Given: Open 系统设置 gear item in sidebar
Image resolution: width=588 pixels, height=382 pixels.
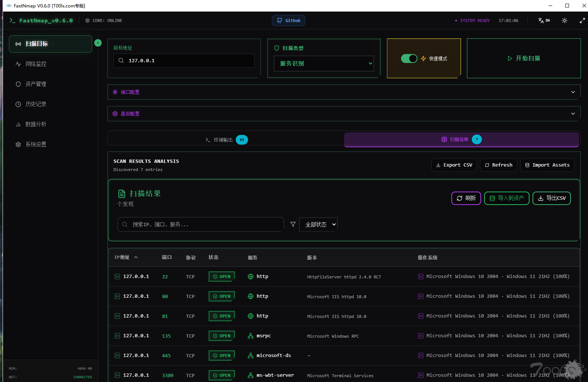Looking at the screenshot, I should pyautogui.click(x=36, y=145).
